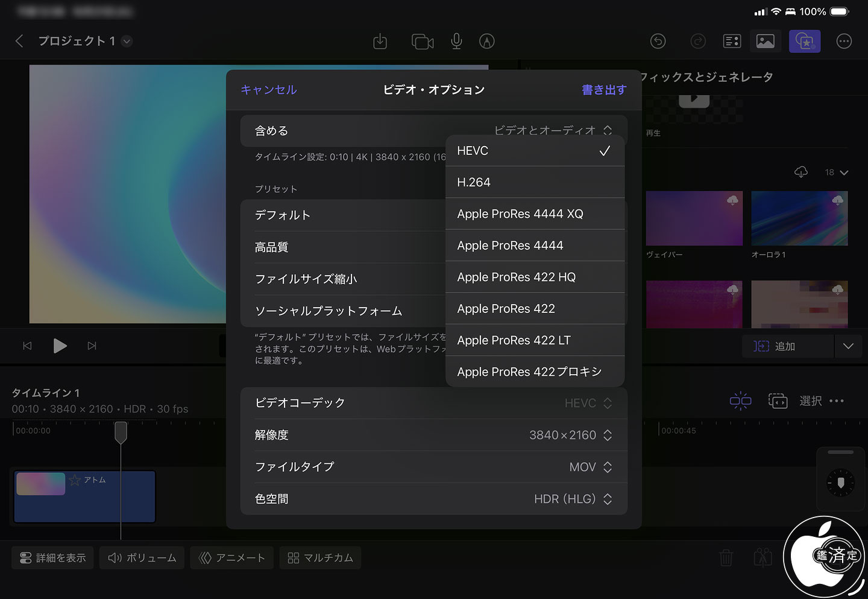Select the アトム clip in timeline
Viewport: 868px width, 599px height.
click(84, 496)
